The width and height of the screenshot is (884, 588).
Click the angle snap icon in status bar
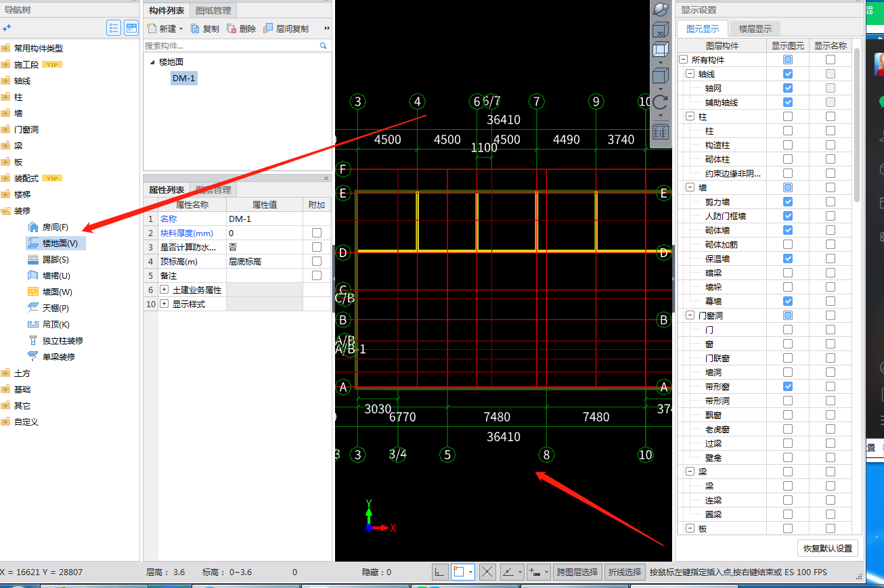508,572
